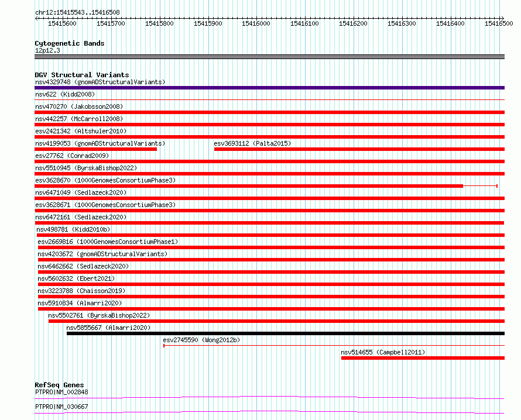The height and width of the screenshot is (420, 521).
Task: Open esv3628671 1000GenomesConsortiumPhase3 label
Action: point(105,205)
